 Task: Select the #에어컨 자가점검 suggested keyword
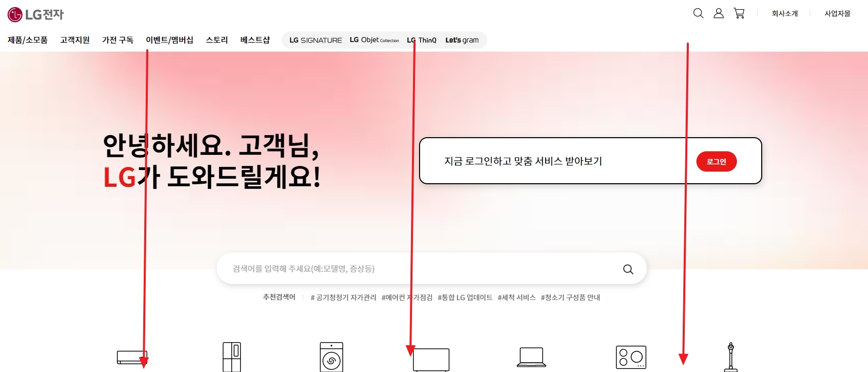click(x=407, y=298)
